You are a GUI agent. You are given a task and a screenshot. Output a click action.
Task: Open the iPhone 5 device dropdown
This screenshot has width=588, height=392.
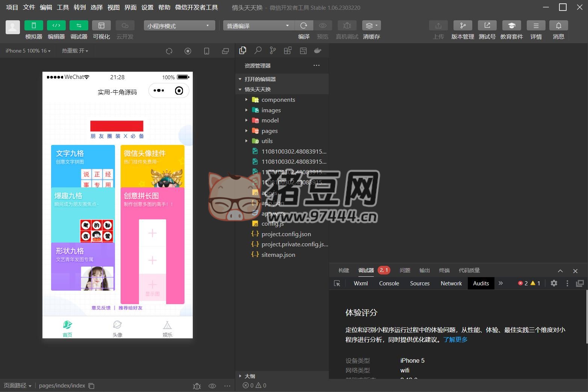click(x=28, y=51)
